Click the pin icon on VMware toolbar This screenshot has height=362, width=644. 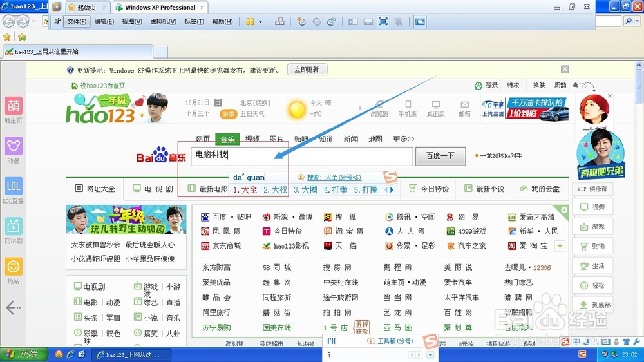(x=57, y=21)
